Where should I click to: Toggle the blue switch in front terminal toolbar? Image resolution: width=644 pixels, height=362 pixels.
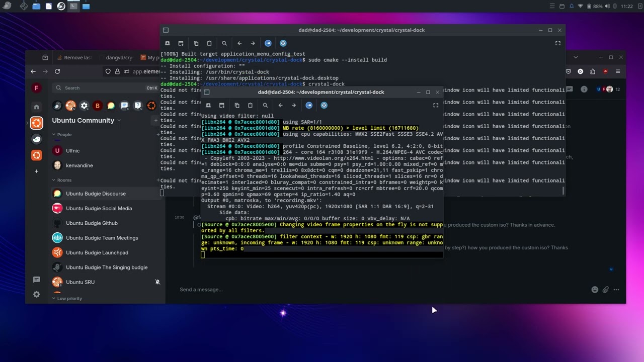click(x=309, y=105)
